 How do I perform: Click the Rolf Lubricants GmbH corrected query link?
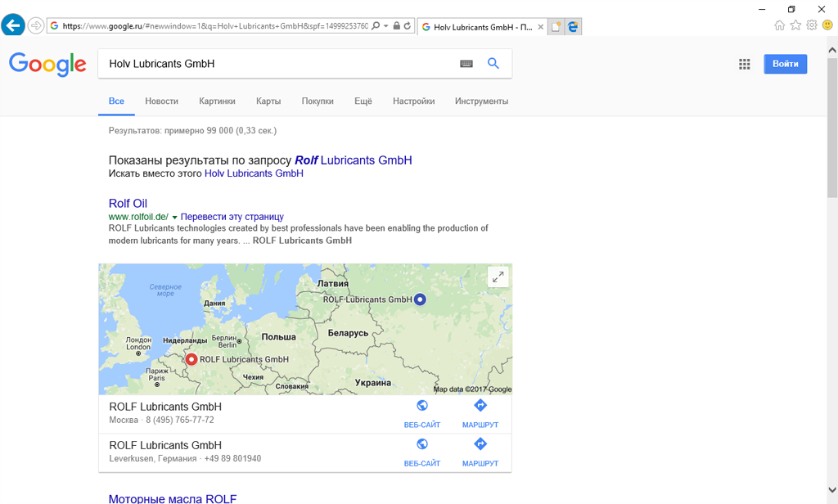click(354, 160)
